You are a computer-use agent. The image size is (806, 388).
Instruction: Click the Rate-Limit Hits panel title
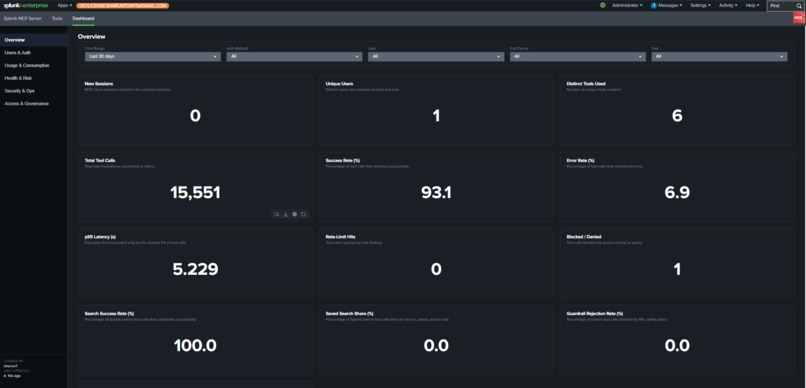[x=340, y=237]
